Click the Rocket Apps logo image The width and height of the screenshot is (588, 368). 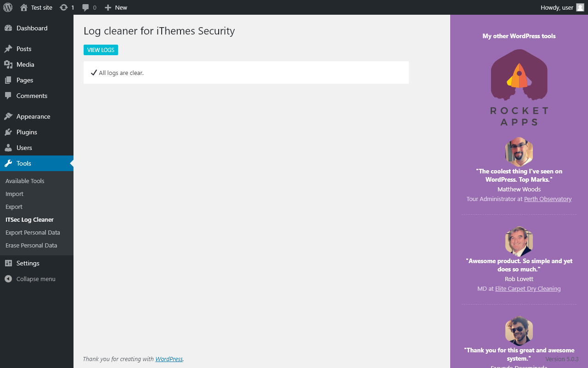click(519, 87)
